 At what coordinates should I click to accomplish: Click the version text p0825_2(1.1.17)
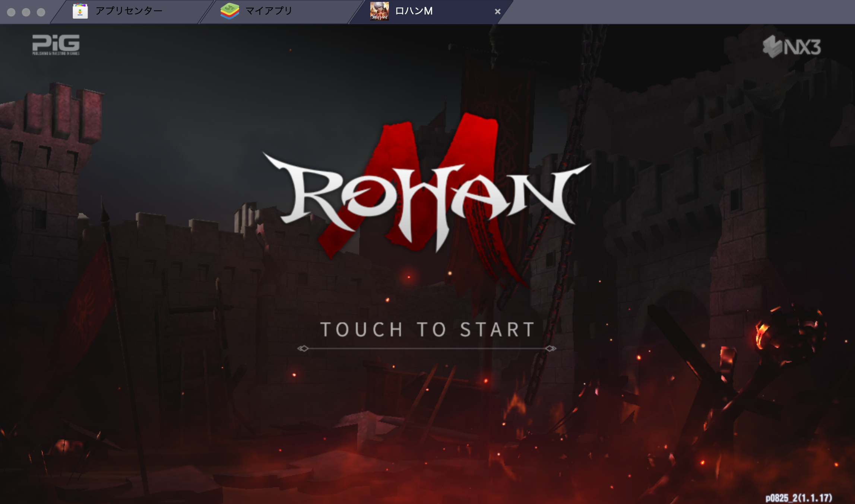pyautogui.click(x=799, y=498)
